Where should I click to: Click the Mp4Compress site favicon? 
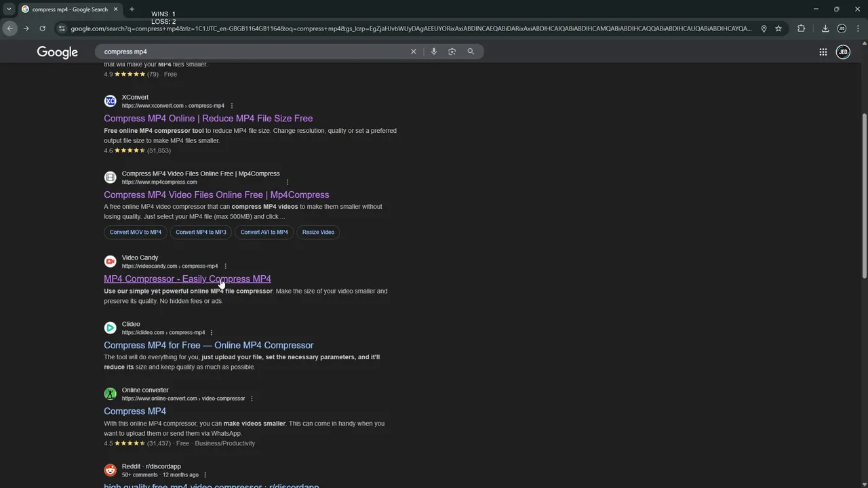coord(110,178)
